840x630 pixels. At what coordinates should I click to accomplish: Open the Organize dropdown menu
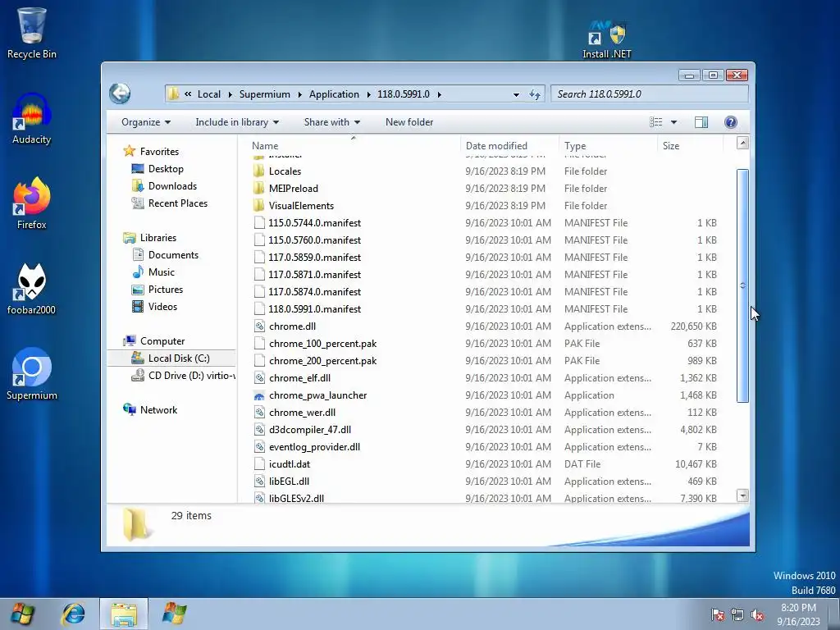[x=146, y=122]
